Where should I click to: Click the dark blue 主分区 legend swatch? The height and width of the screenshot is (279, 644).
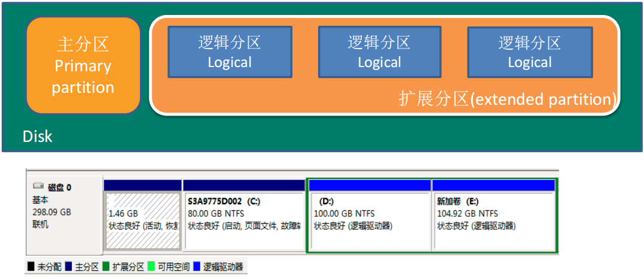click(x=69, y=267)
